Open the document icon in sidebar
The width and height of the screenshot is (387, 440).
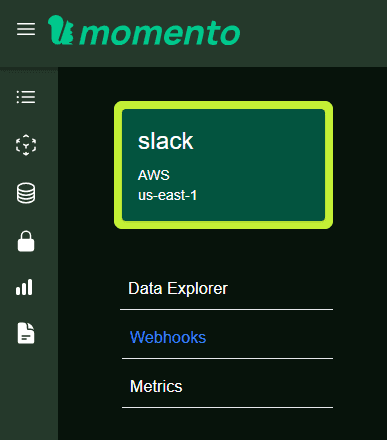26,333
